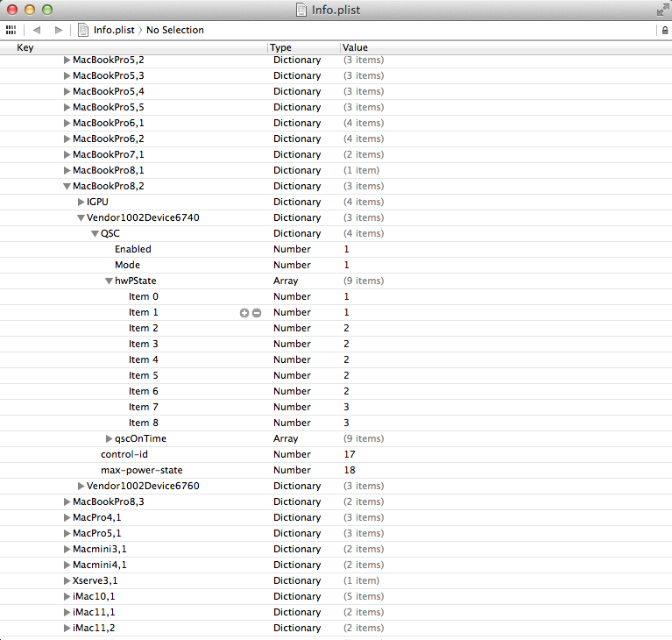672x640 pixels.
Task: Click the value of Item 5
Action: pyautogui.click(x=346, y=376)
